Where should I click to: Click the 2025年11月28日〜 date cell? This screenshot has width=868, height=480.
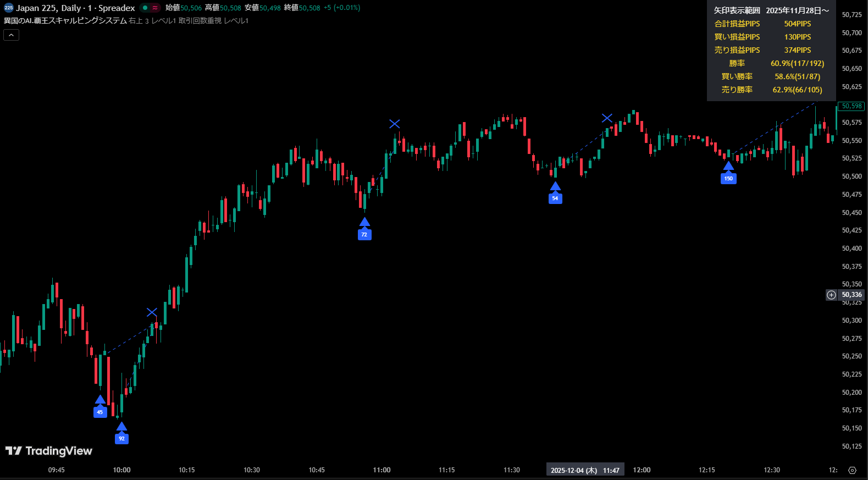pos(797,10)
